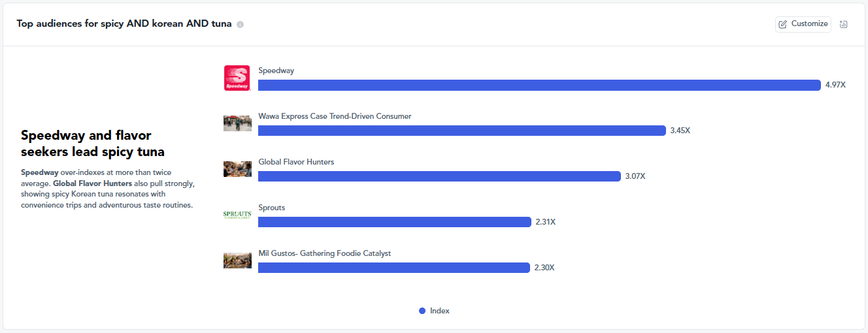Screen dimensions: 868x333
Task: Open Wawa Express Case Trend-Driven Consumer label
Action: [335, 116]
